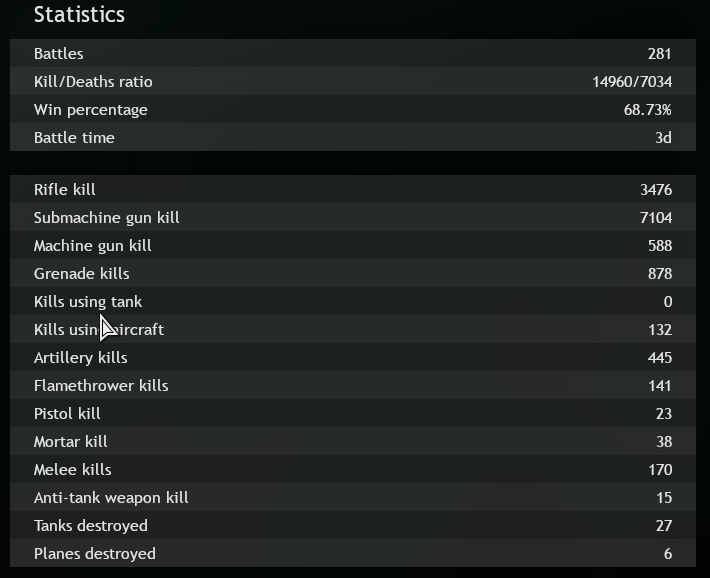Click the Battle time label
This screenshot has width=710, height=578.
point(74,138)
